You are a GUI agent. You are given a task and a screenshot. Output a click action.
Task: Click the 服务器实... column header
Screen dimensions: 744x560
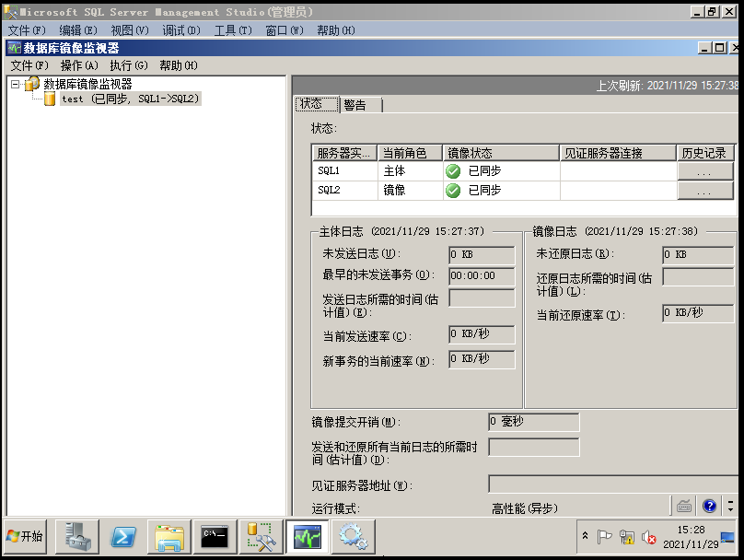[x=344, y=153]
